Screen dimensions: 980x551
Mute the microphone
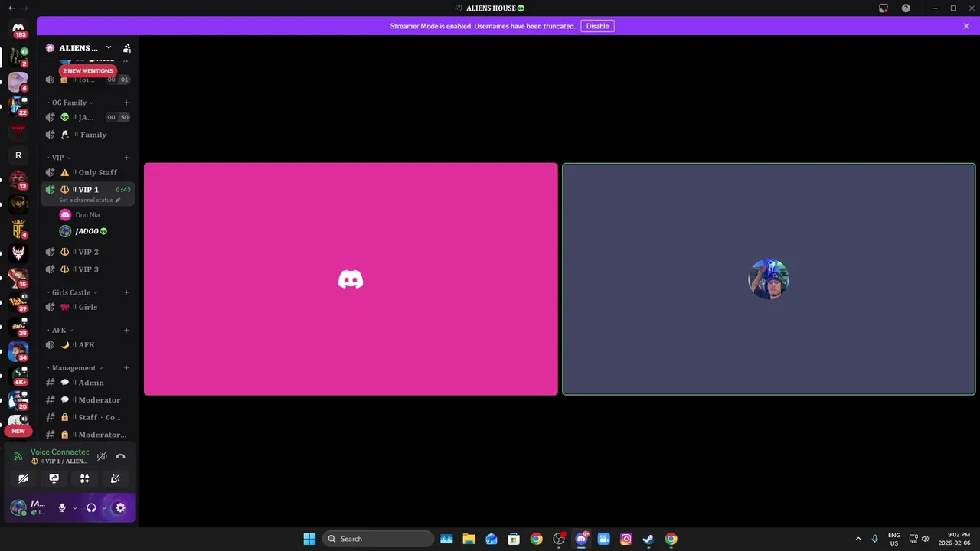click(62, 507)
